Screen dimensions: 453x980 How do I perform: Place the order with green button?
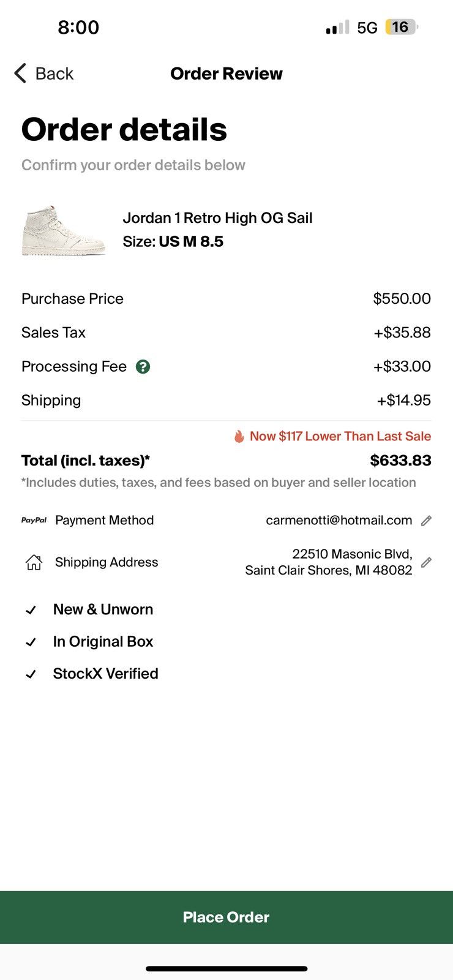point(226,917)
